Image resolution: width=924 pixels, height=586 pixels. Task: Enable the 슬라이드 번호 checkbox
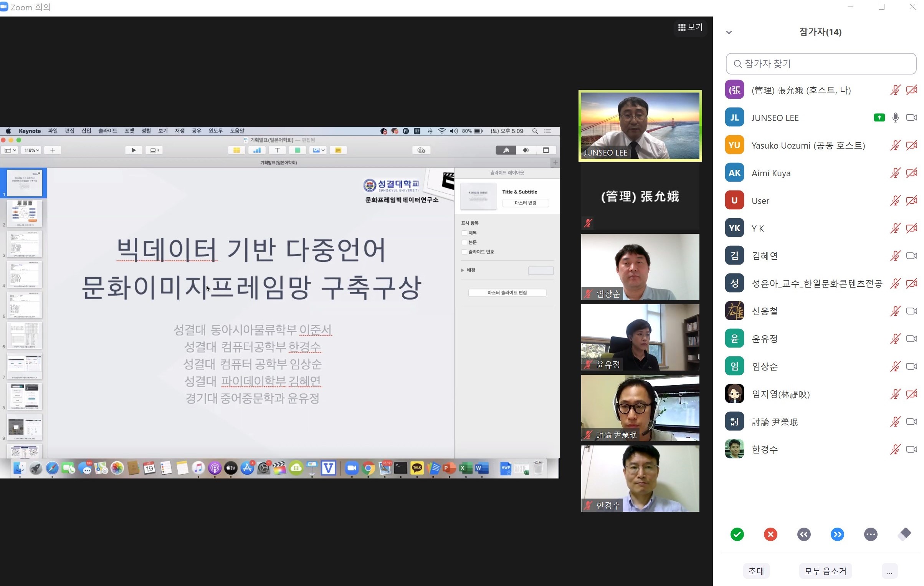click(464, 252)
